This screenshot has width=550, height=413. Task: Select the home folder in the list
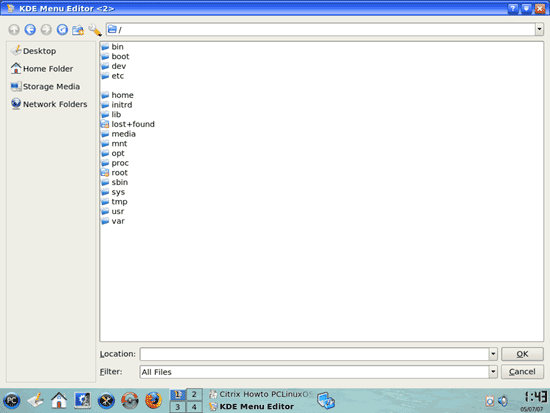point(118,95)
